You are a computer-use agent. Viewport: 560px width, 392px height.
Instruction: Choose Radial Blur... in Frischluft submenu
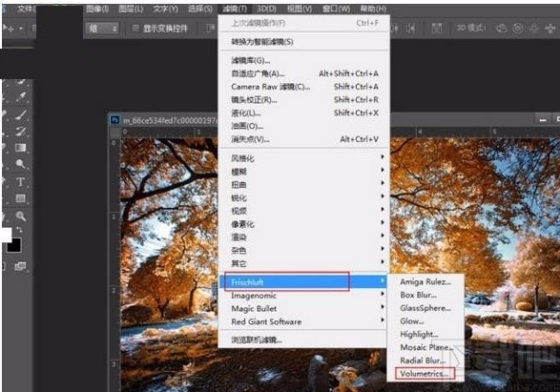point(425,361)
